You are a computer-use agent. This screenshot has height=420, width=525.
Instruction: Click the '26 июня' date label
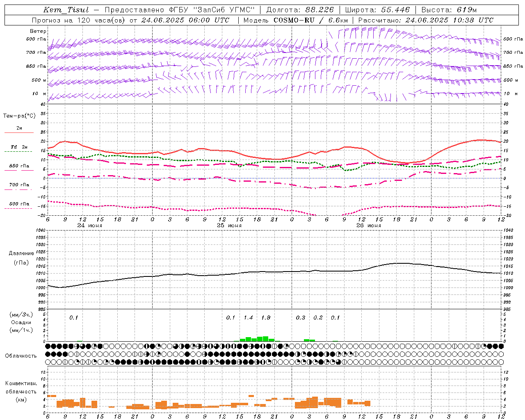pos(369,226)
